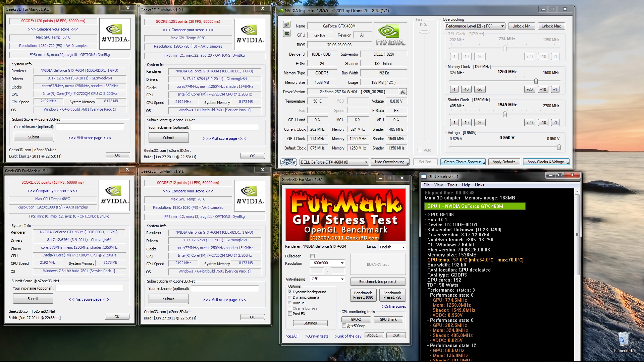
Task: Open Help menu in GPU Shark
Action: (466, 185)
